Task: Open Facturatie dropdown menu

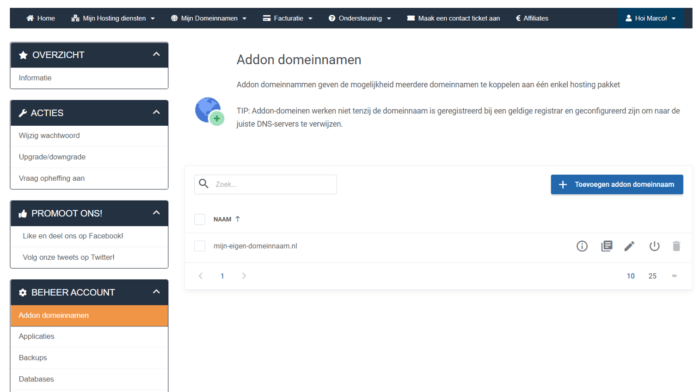Action: 288,18
